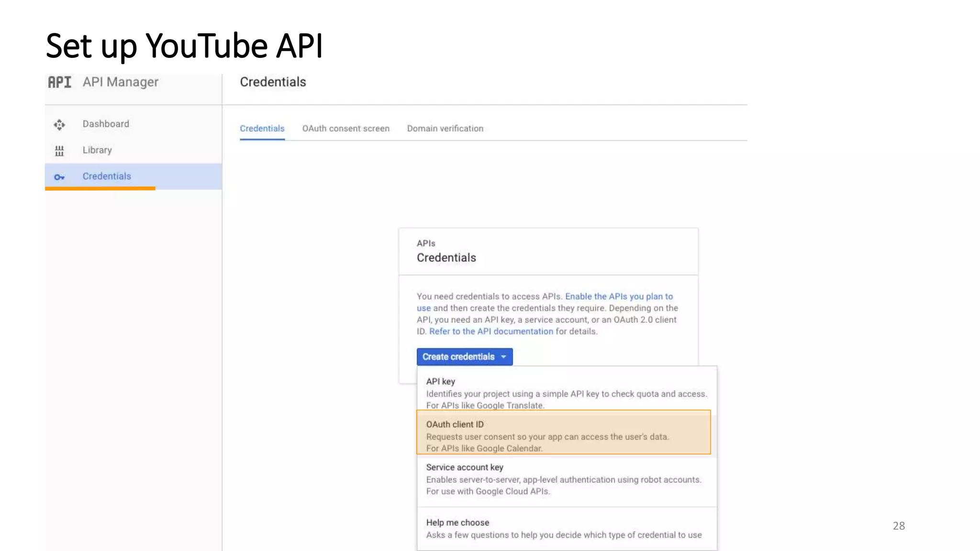Choose API key from the menu

(x=567, y=393)
